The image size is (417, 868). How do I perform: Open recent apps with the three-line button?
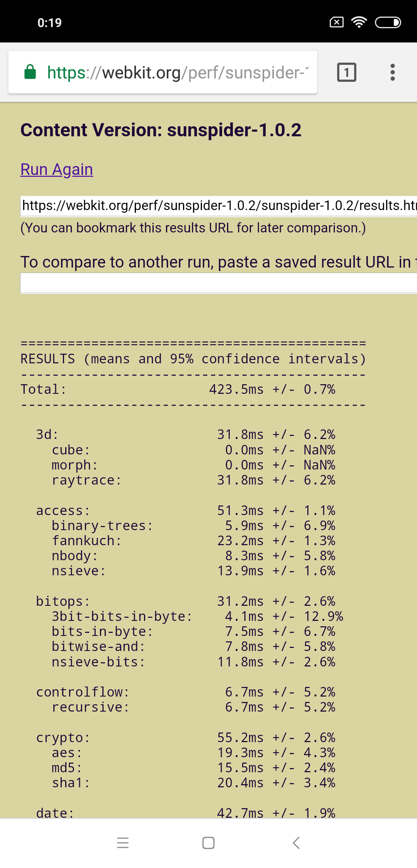[123, 843]
